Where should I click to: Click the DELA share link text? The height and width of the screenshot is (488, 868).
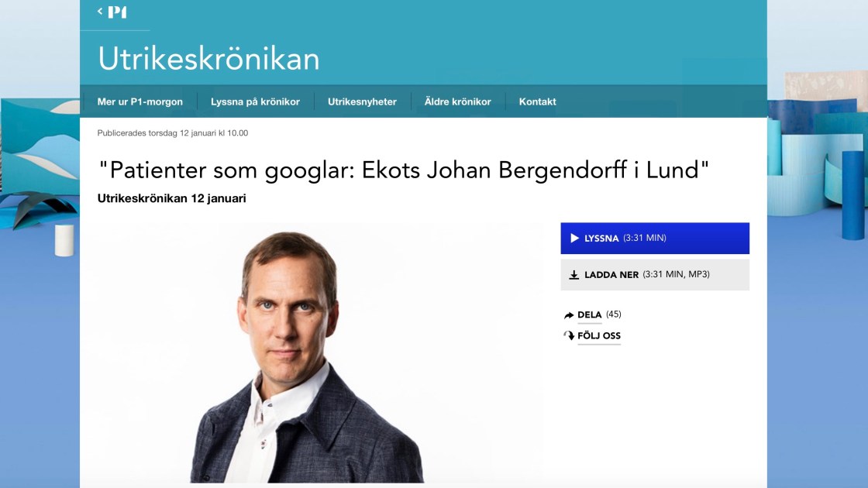pyautogui.click(x=590, y=314)
